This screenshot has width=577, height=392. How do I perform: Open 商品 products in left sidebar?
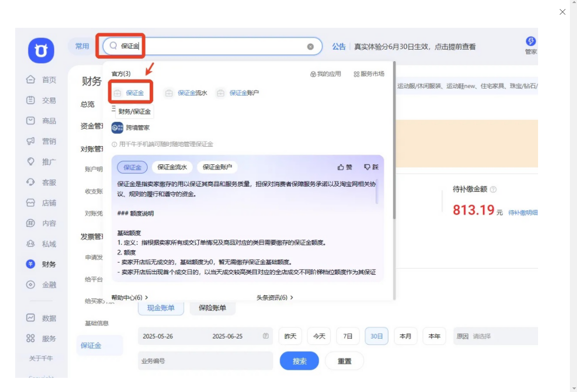click(41, 121)
